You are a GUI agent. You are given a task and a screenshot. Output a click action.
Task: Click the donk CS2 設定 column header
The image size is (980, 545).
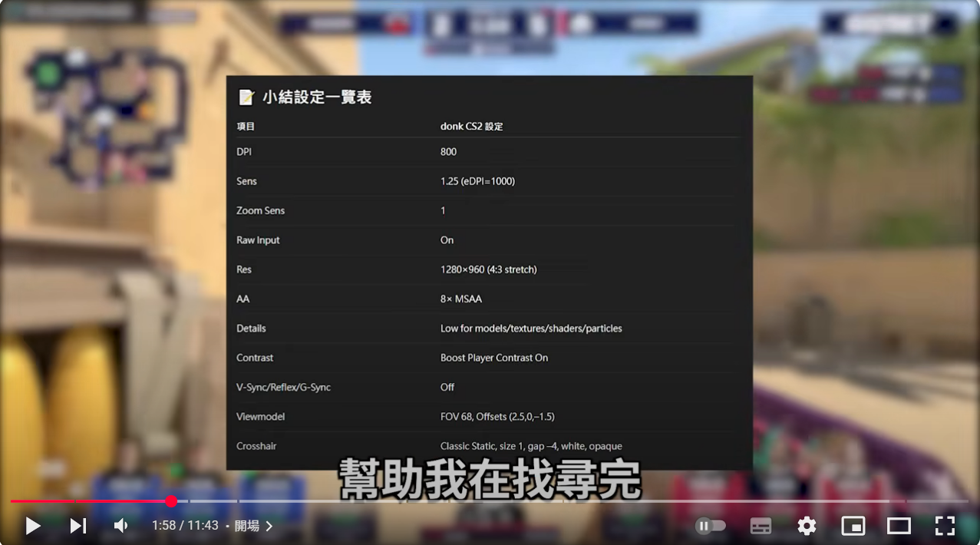471,126
